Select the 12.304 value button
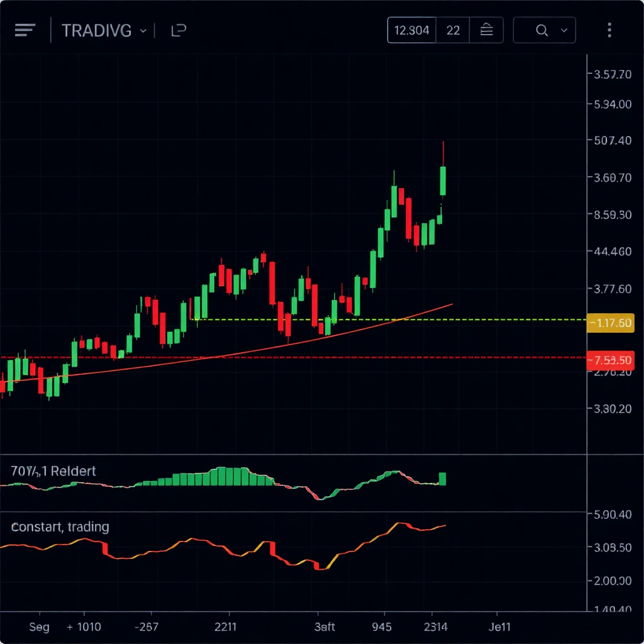Image resolution: width=644 pixels, height=644 pixels. (x=411, y=30)
